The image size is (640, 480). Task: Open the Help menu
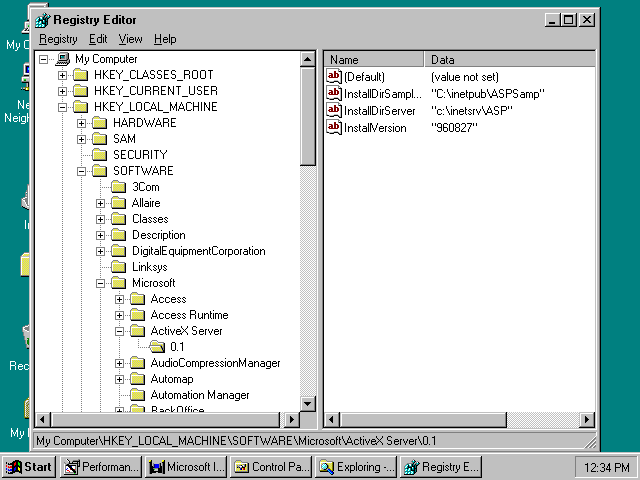165,39
